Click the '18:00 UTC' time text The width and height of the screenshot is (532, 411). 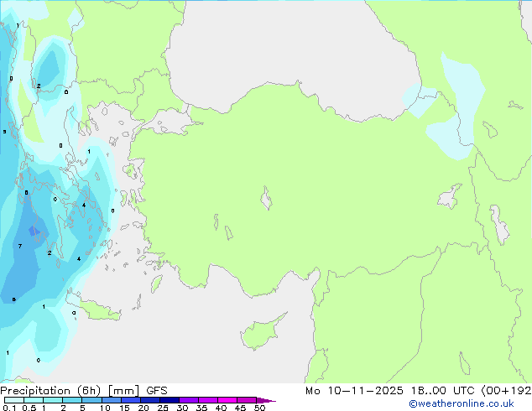(442, 391)
